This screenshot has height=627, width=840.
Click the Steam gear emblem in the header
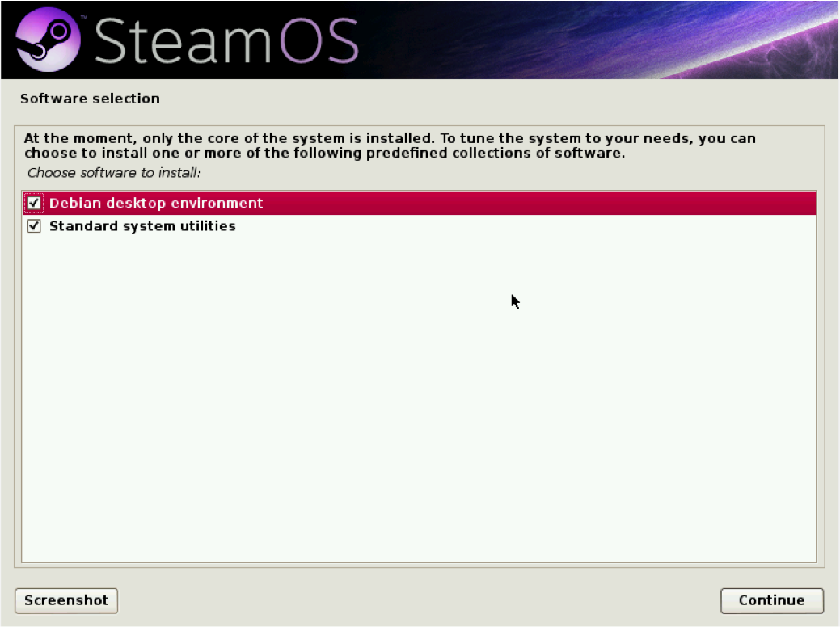50,39
